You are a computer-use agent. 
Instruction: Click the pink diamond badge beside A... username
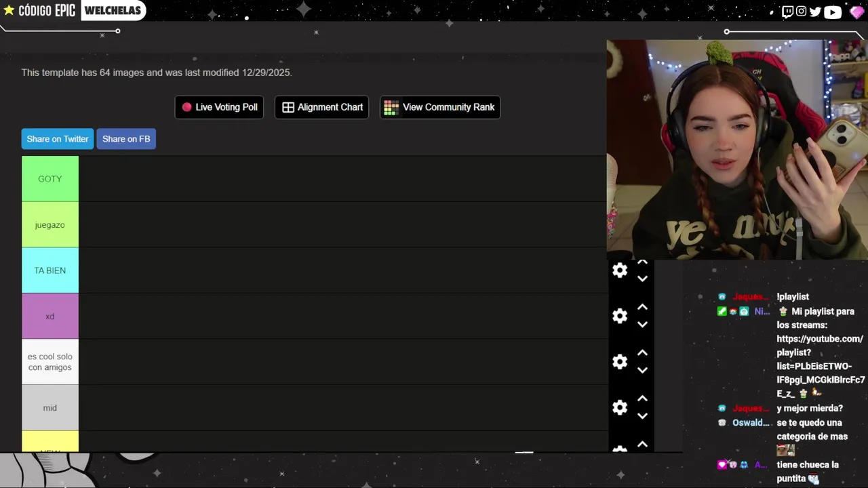pyautogui.click(x=722, y=464)
